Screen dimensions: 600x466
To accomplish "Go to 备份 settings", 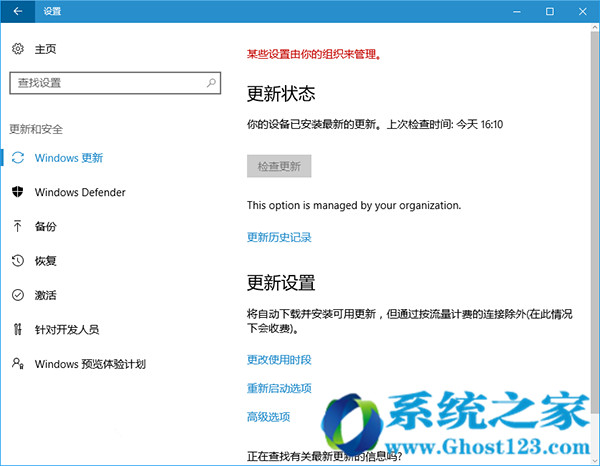I will 46,226.
